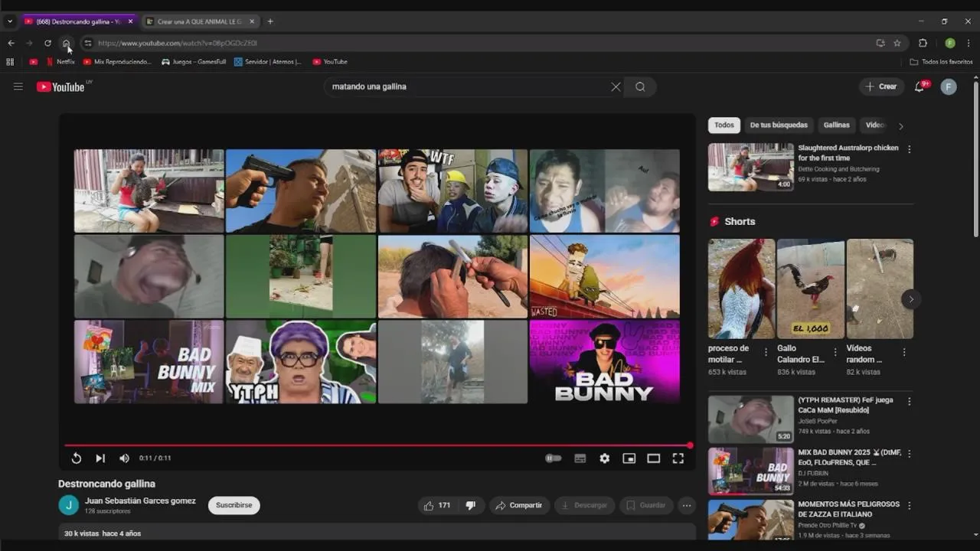Open options for 'Videos random' short

904,353
